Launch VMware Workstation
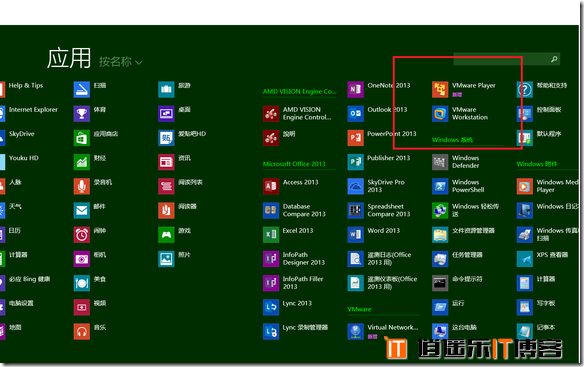Screen dimensions: 584x367 (x=460, y=114)
